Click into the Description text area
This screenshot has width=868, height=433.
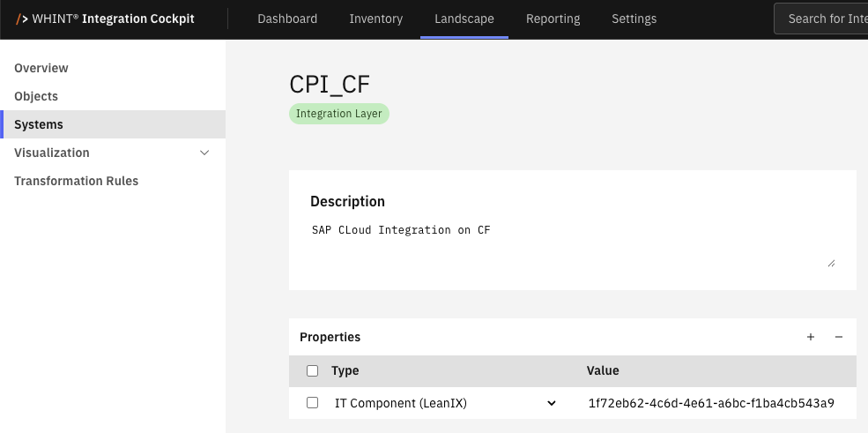[564, 244]
